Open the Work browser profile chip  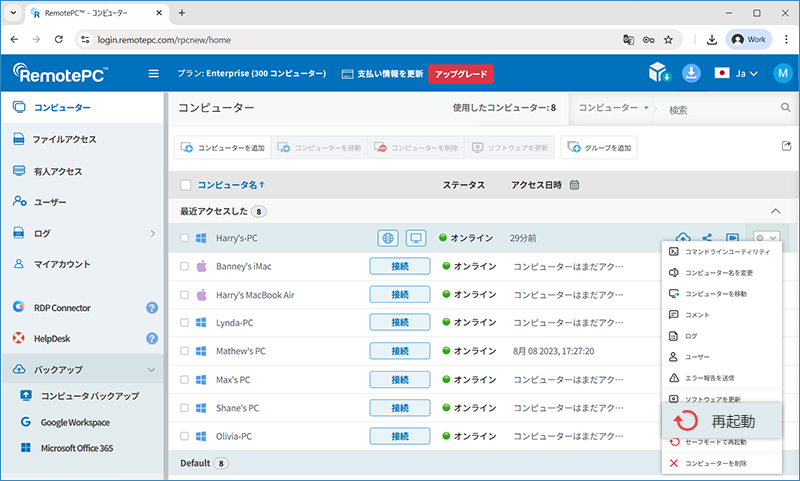748,39
